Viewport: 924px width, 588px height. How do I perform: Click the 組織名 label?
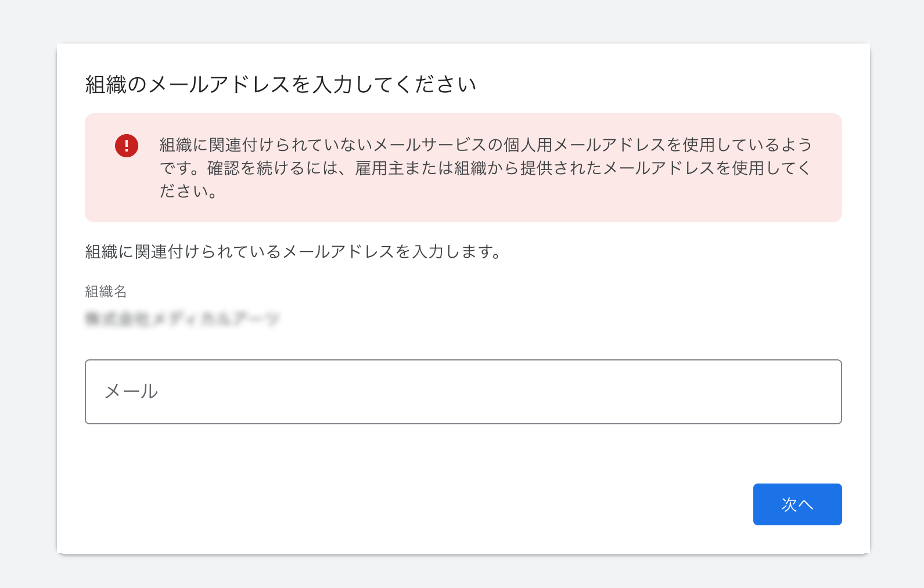click(106, 291)
